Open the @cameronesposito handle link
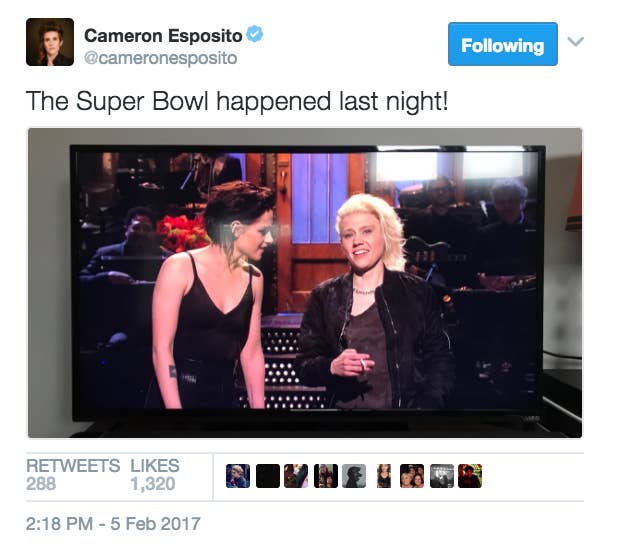The image size is (618, 544). tap(161, 58)
